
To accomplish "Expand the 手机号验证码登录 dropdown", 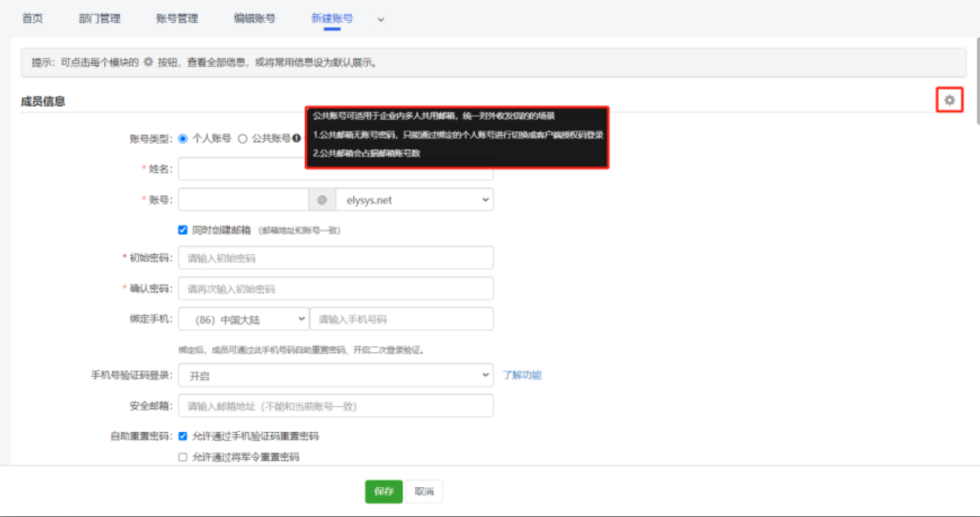I will coord(336,375).
